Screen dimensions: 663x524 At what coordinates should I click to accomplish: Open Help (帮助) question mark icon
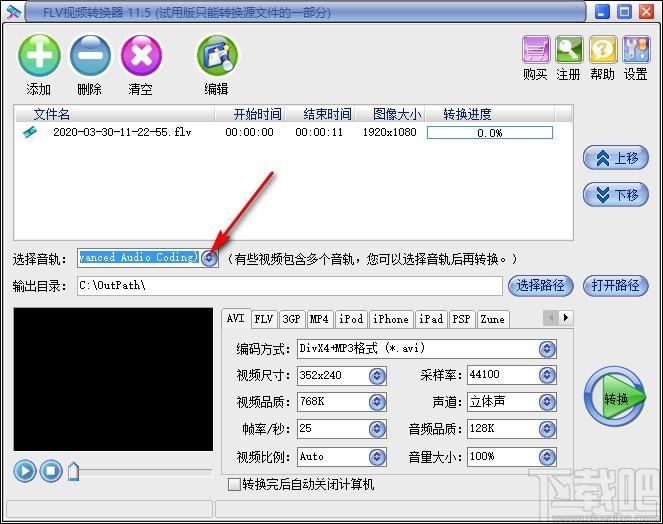click(x=603, y=50)
